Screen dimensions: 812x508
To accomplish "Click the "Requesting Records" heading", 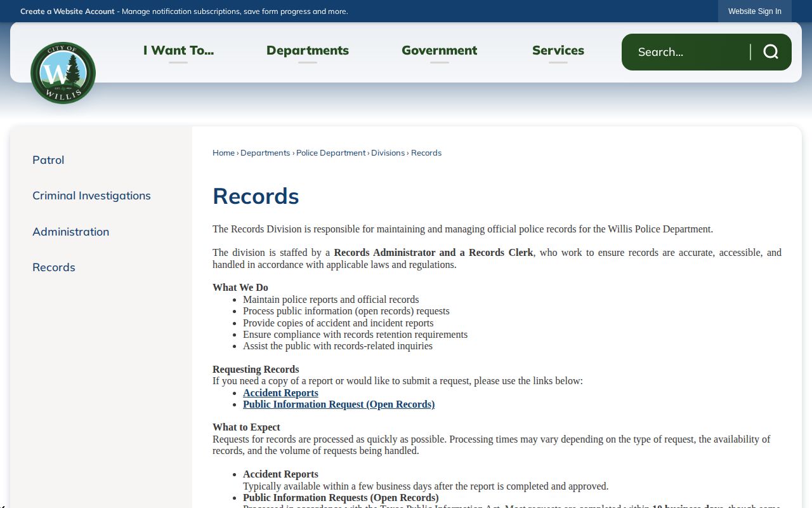I will pos(256,370).
